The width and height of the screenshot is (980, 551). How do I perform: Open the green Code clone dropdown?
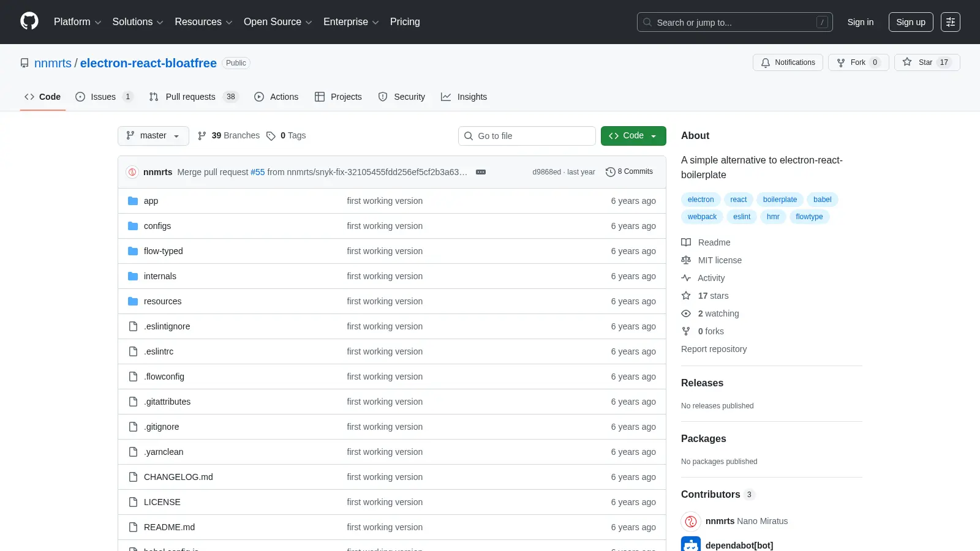pyautogui.click(x=633, y=136)
